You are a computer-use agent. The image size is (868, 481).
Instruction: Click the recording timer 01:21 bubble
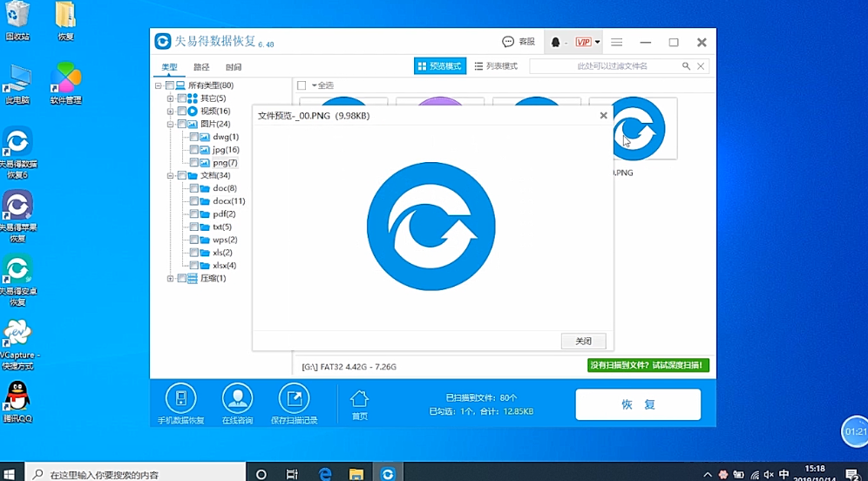855,431
